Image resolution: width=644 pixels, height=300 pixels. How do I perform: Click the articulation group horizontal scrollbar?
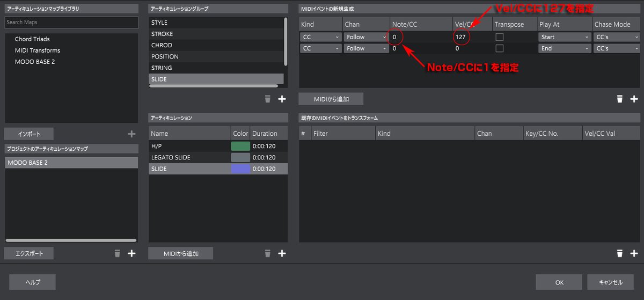click(x=214, y=86)
